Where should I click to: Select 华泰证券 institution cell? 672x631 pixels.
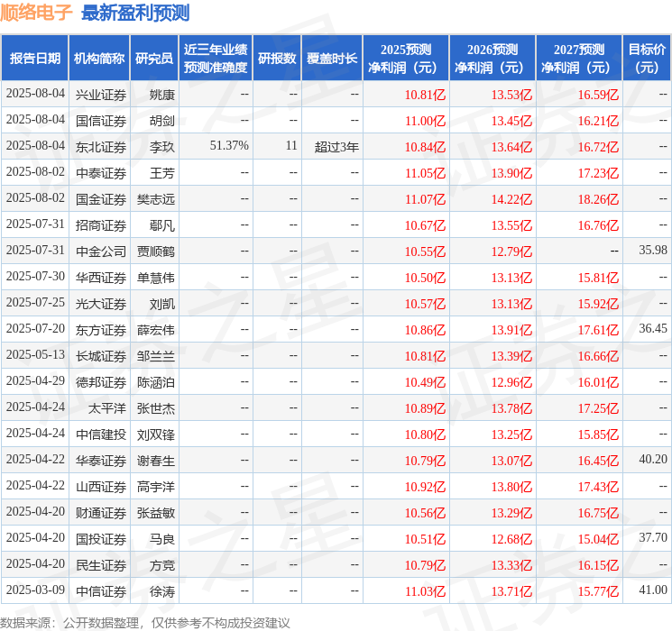[101, 461]
